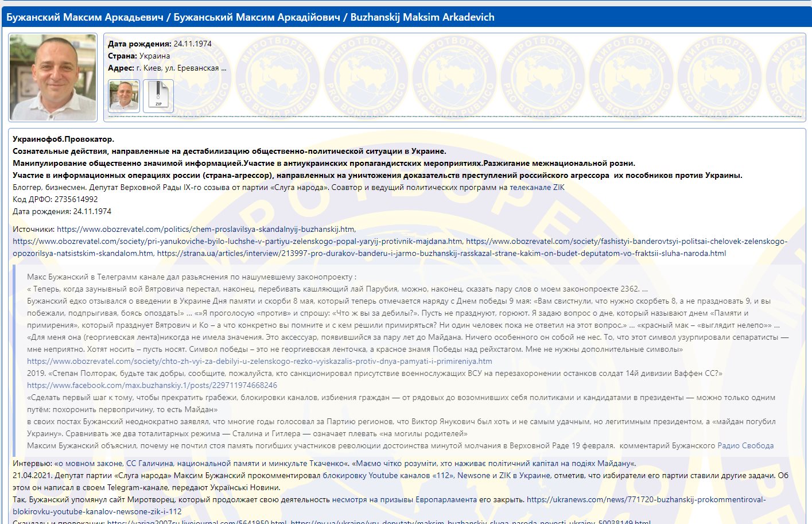The width and height of the screenshot is (812, 524).
Task: Open obozrevatel link chto-zh-vyi-za-debilyi in quote
Action: [259, 361]
